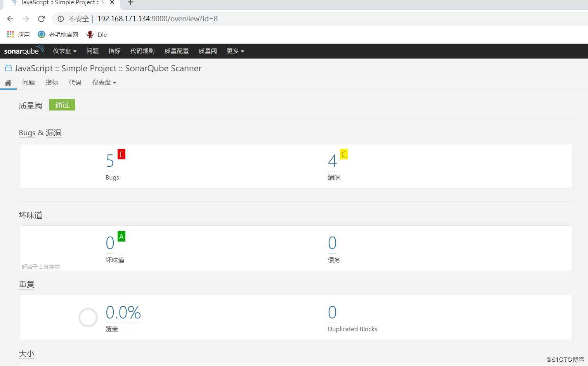Click the coverage donut circle indicator

pos(88,318)
